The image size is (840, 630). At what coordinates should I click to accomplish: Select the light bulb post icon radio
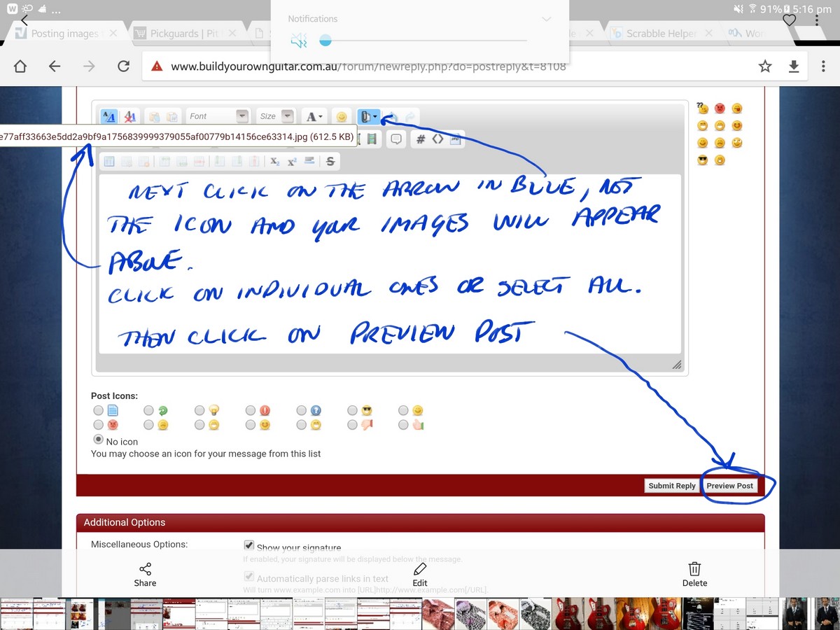200,411
